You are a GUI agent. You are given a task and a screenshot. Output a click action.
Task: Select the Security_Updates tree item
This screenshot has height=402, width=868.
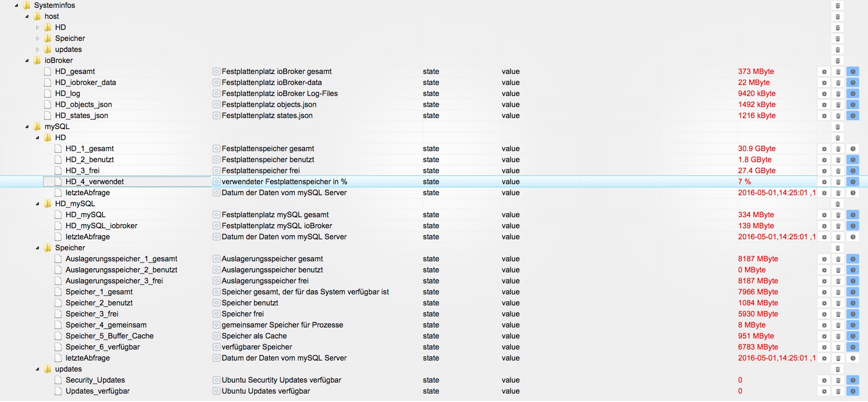click(x=95, y=380)
